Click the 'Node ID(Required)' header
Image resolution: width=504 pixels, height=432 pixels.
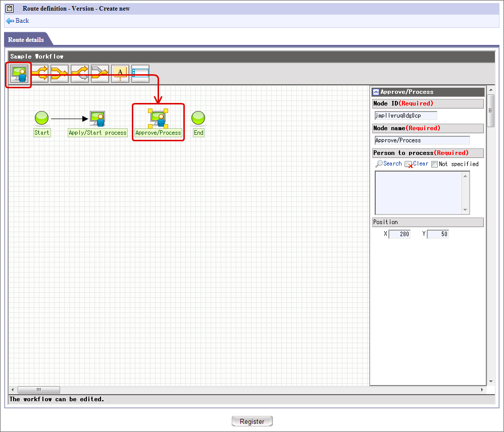click(428, 103)
